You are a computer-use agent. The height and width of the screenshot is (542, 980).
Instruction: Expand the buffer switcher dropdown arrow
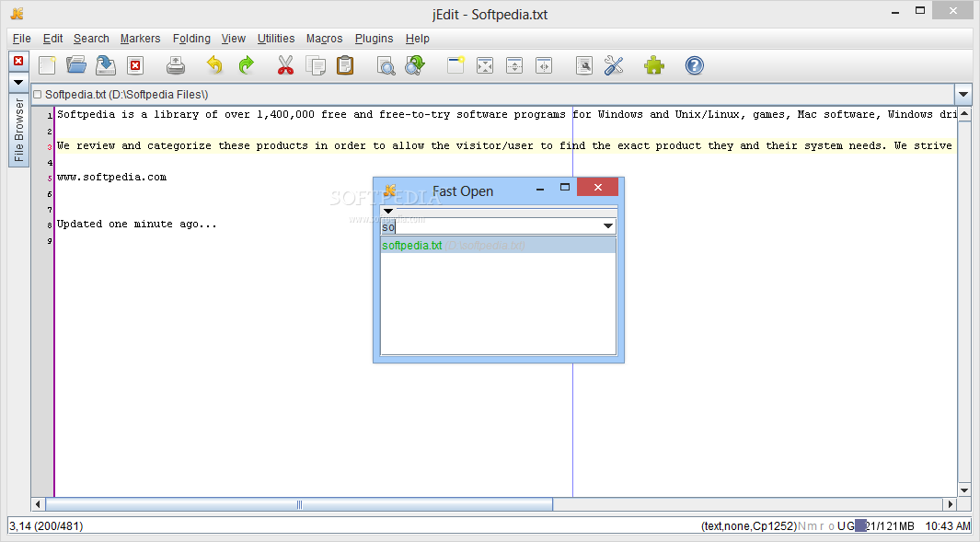click(x=963, y=95)
